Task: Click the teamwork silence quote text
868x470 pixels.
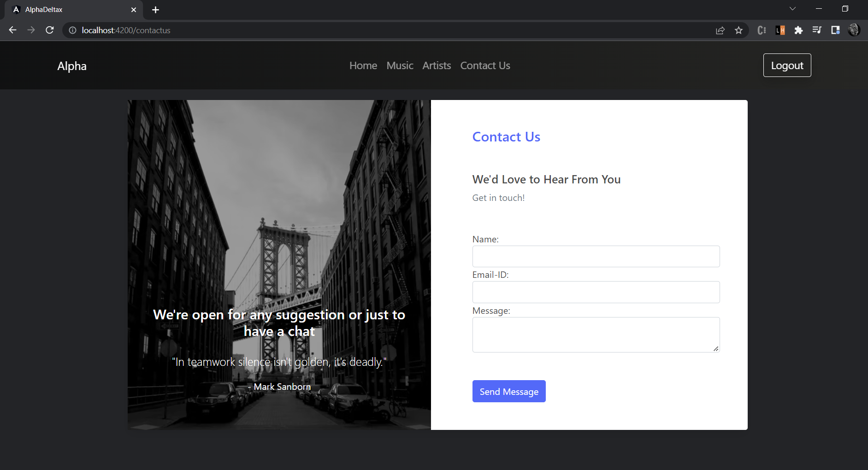Action: click(x=279, y=362)
